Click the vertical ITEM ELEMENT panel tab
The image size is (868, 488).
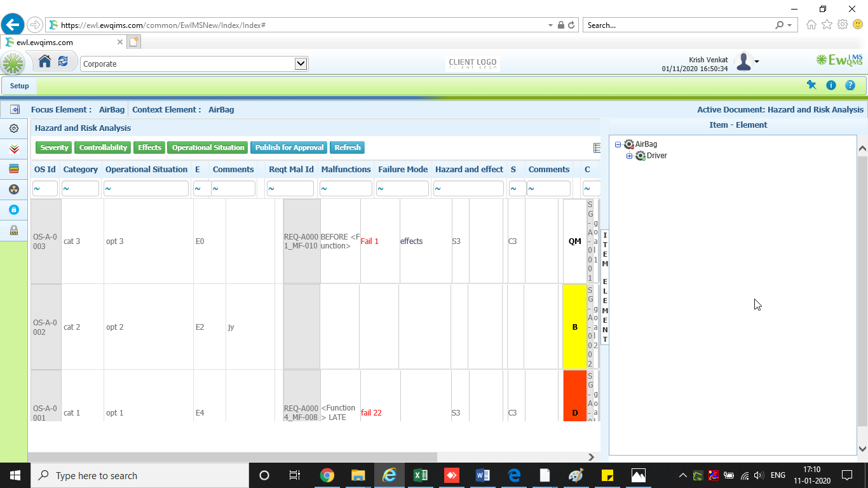tap(605, 287)
